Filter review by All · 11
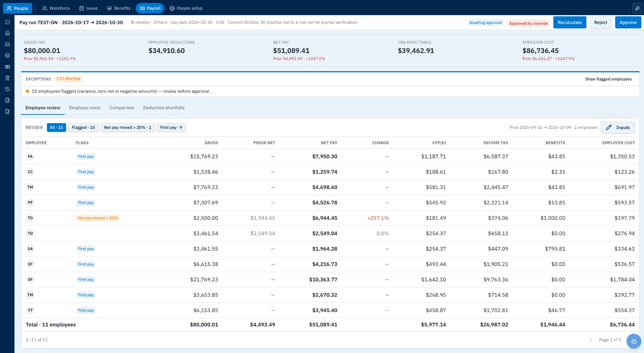 click(56, 128)
